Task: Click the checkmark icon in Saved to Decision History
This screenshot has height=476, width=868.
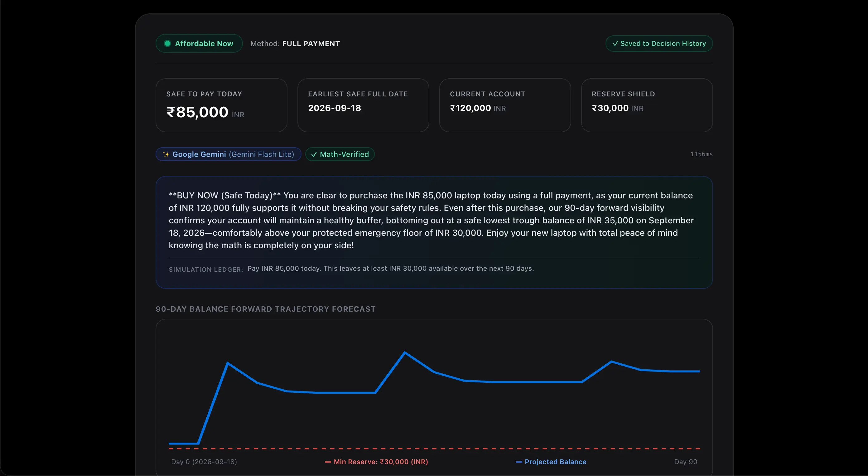Action: 615,44
